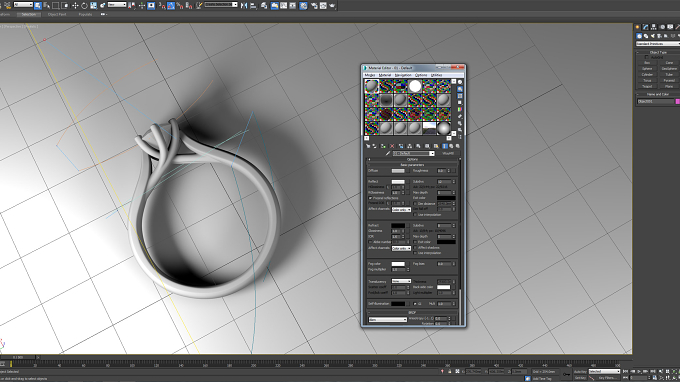Toggle the Angle Snap icon
680x382 pixels.
171,5
